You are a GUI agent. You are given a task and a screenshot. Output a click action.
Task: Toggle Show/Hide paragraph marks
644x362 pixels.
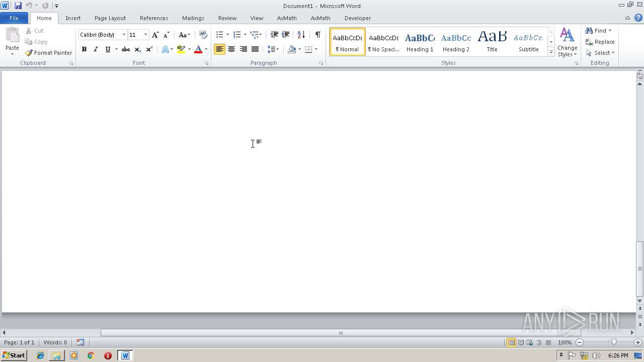click(x=317, y=35)
